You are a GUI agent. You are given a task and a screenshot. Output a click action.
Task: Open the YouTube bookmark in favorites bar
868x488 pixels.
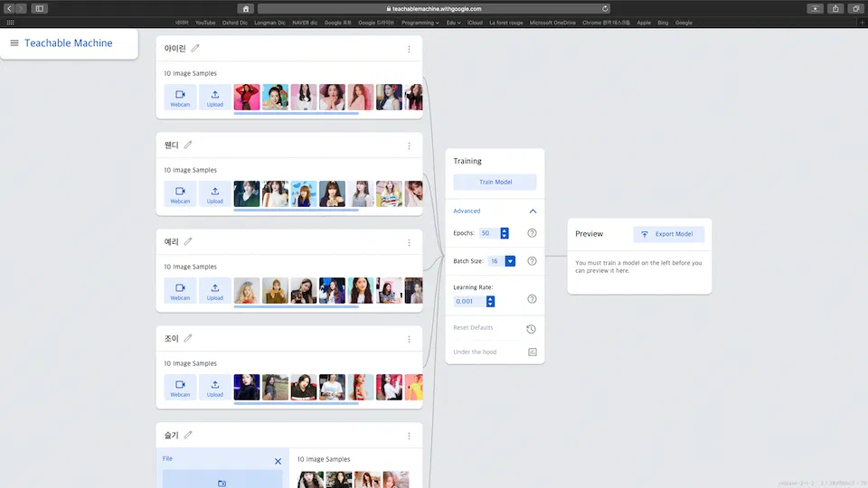pos(205,23)
